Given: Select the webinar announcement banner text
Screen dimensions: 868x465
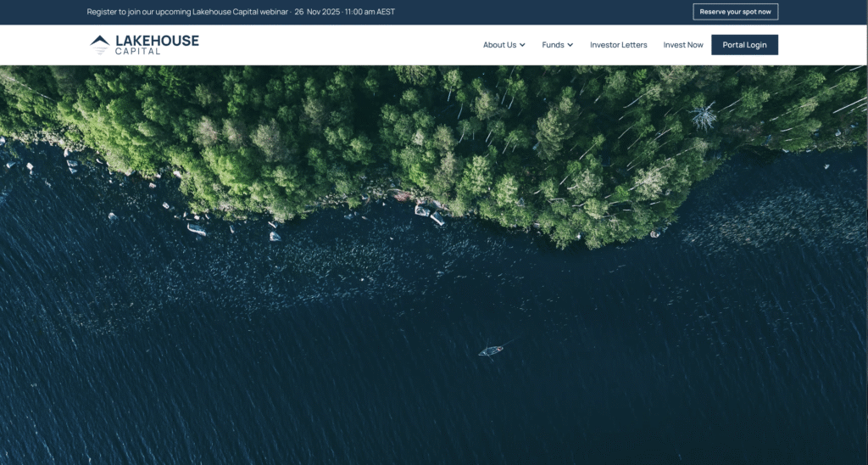Looking at the screenshot, I should click(241, 12).
